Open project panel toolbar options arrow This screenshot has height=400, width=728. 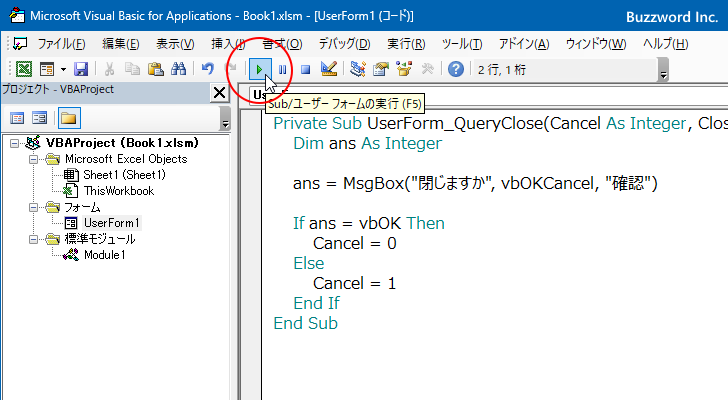(x=225, y=118)
